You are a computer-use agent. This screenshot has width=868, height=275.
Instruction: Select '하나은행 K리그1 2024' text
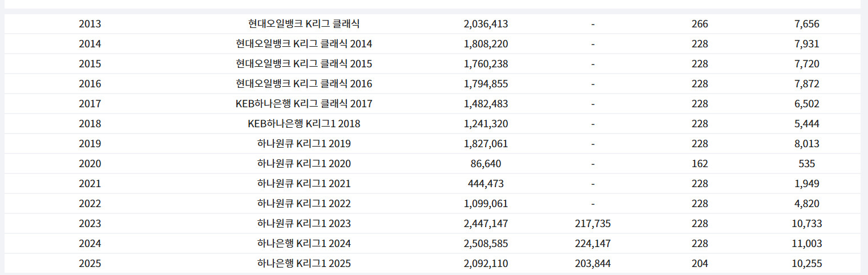(304, 244)
